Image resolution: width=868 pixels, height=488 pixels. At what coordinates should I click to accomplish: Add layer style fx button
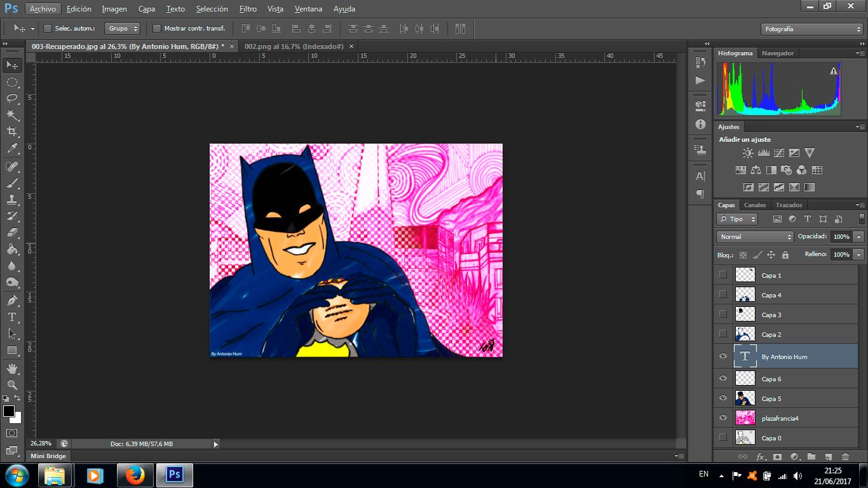[761, 457]
